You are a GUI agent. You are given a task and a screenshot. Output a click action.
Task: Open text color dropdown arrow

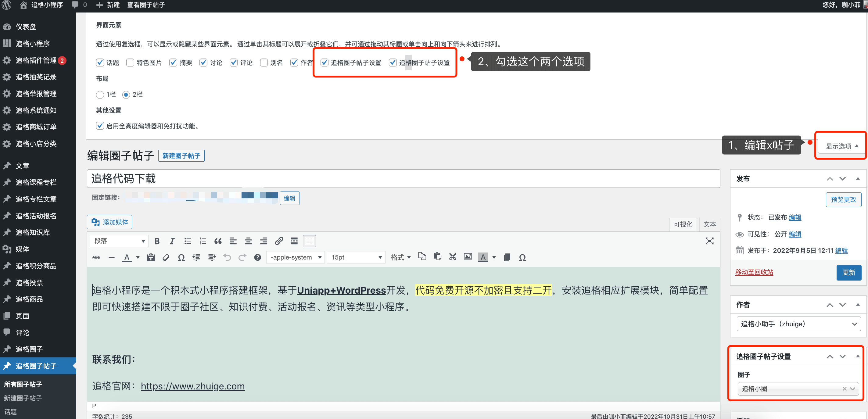138,258
